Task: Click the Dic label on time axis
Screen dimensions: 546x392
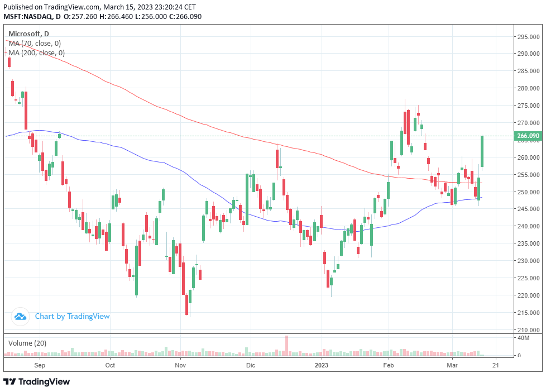Action: [251, 365]
